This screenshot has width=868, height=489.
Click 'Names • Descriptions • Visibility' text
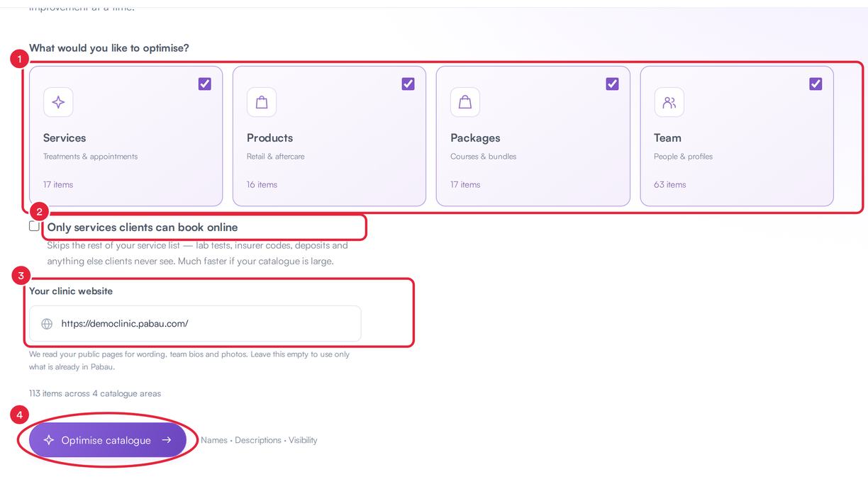259,440
